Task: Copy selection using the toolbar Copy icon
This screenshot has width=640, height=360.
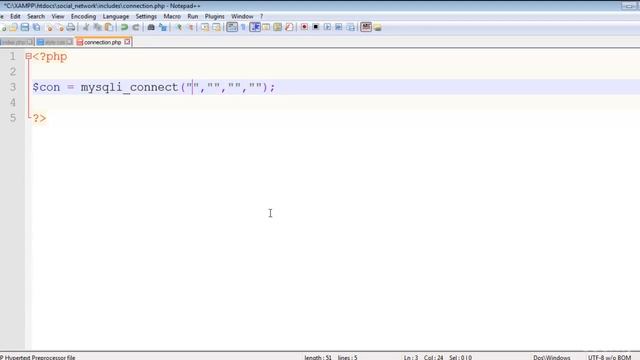Action: pyautogui.click(x=97, y=27)
